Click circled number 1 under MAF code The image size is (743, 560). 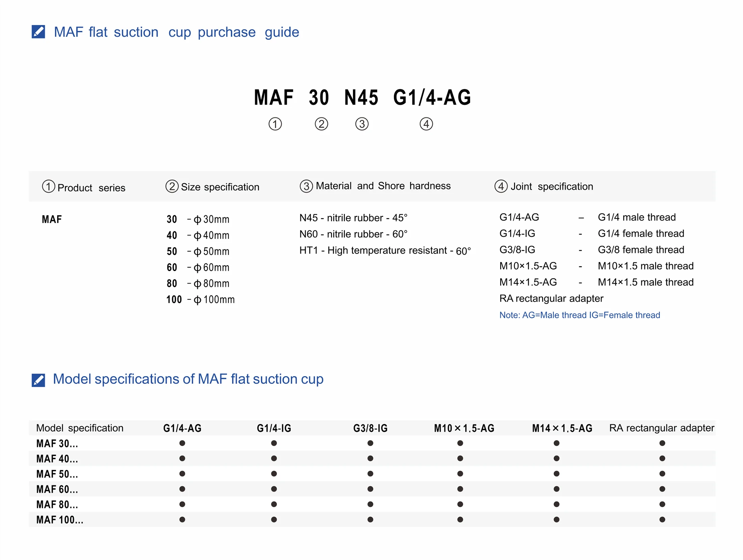pyautogui.click(x=275, y=124)
